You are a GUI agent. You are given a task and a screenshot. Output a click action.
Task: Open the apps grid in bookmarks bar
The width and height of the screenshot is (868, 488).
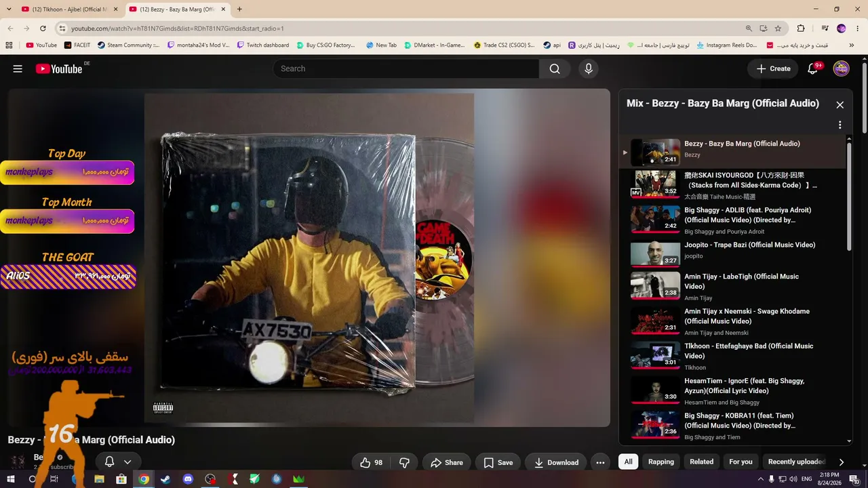[x=9, y=45]
